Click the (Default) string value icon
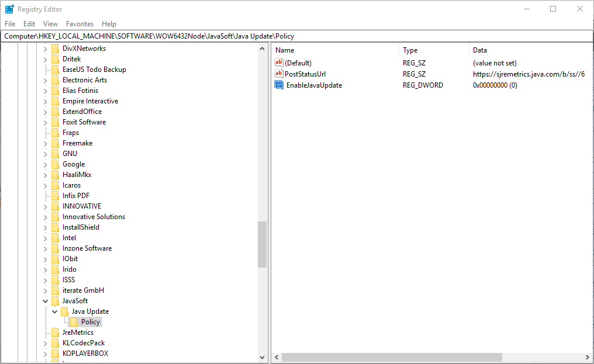Image resolution: width=594 pixels, height=364 pixels. coord(279,63)
